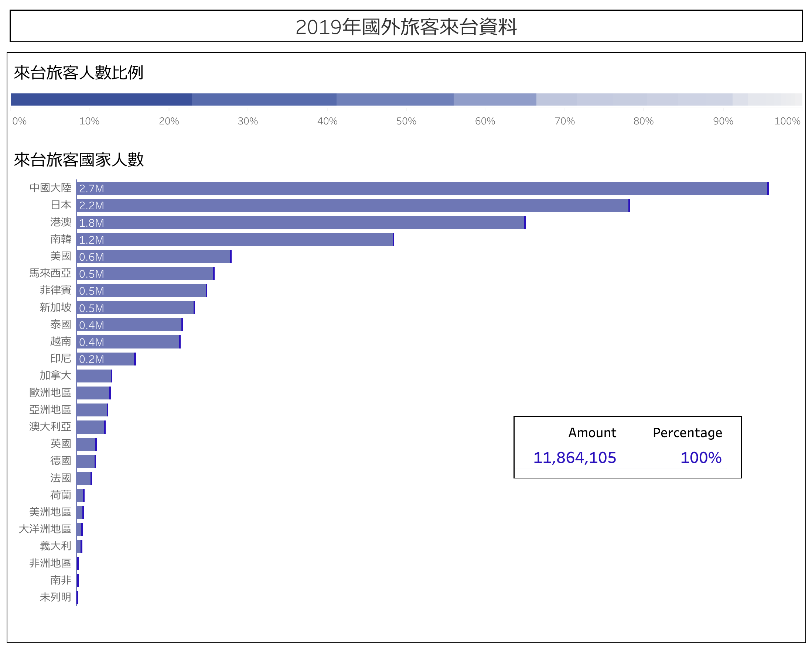Click the 泰國 0.4M bar
This screenshot has width=812, height=649.
[x=130, y=324]
